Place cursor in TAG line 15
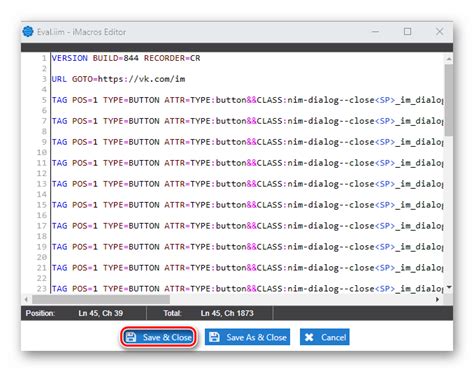This screenshot has height=376, width=474. tap(247, 205)
